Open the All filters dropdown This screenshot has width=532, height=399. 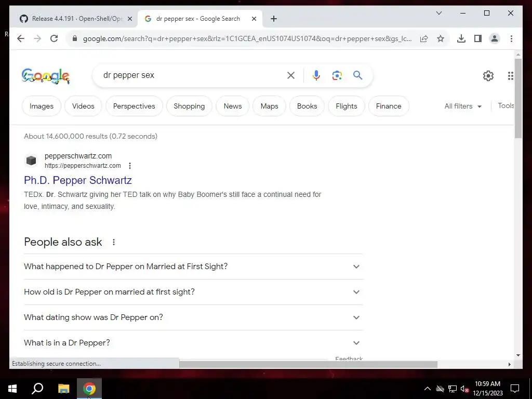coord(463,106)
